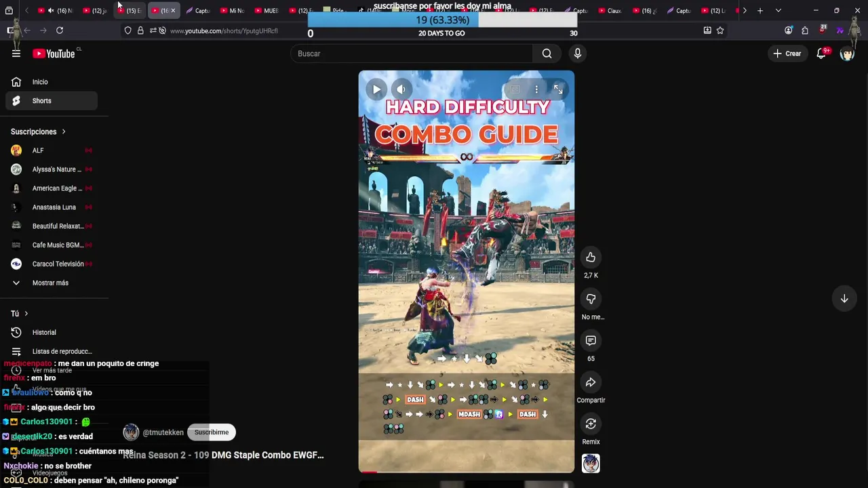The width and height of the screenshot is (868, 488).
Task: Go back in browser history
Action: 27,30
